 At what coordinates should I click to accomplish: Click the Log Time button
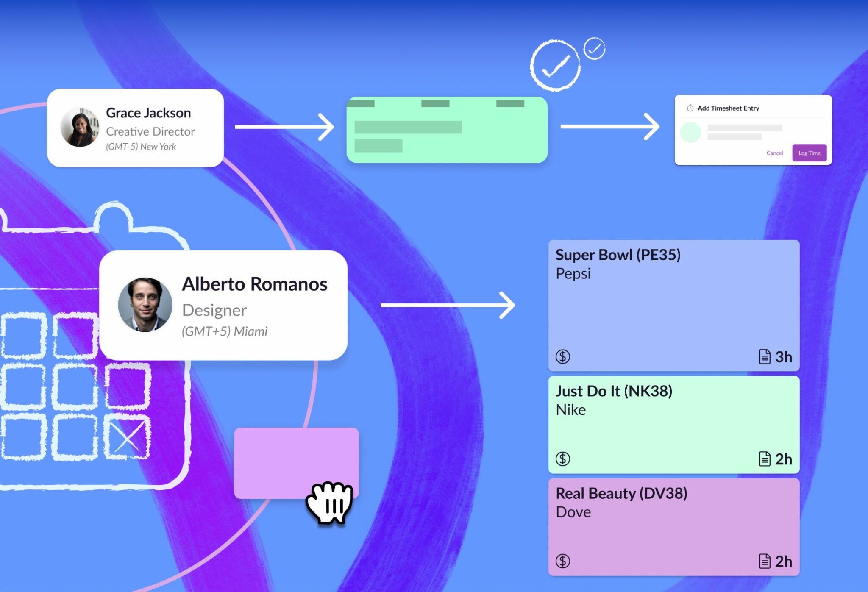pyautogui.click(x=810, y=153)
